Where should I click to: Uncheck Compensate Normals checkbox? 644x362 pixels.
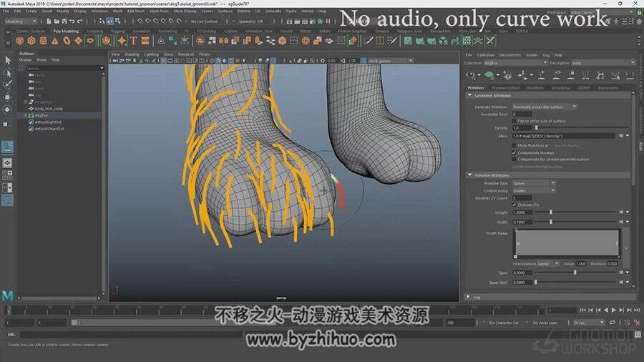pyautogui.click(x=514, y=152)
